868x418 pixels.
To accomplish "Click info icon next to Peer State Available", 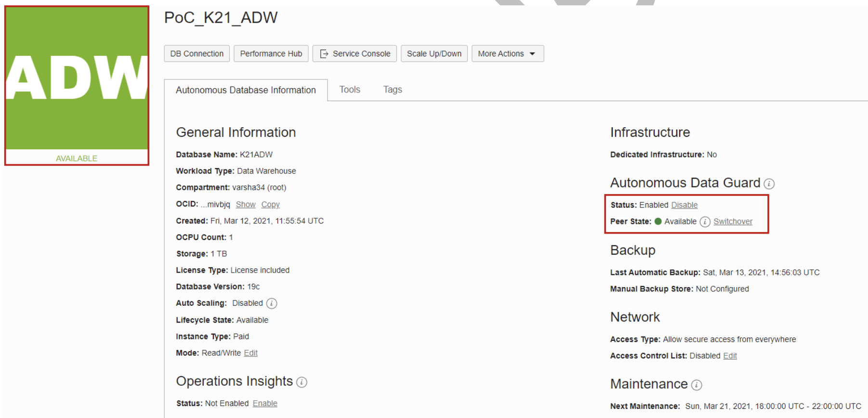I will 705,222.
